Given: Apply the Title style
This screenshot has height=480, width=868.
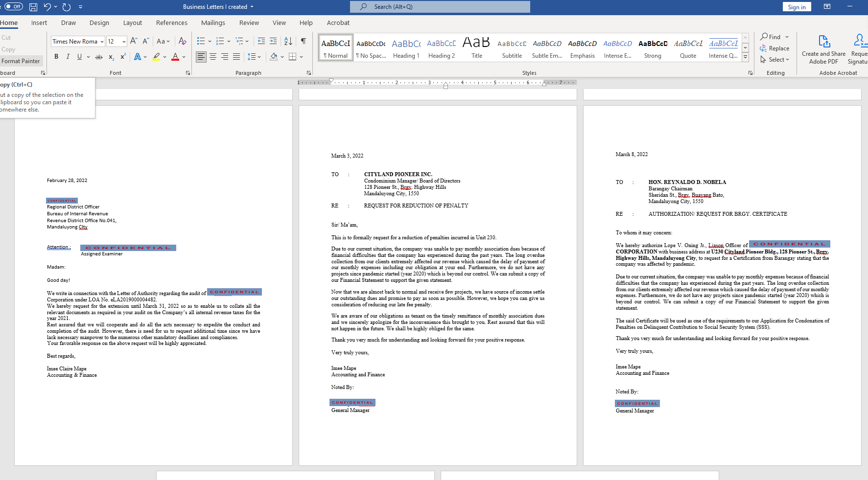Looking at the screenshot, I should click(x=477, y=48).
